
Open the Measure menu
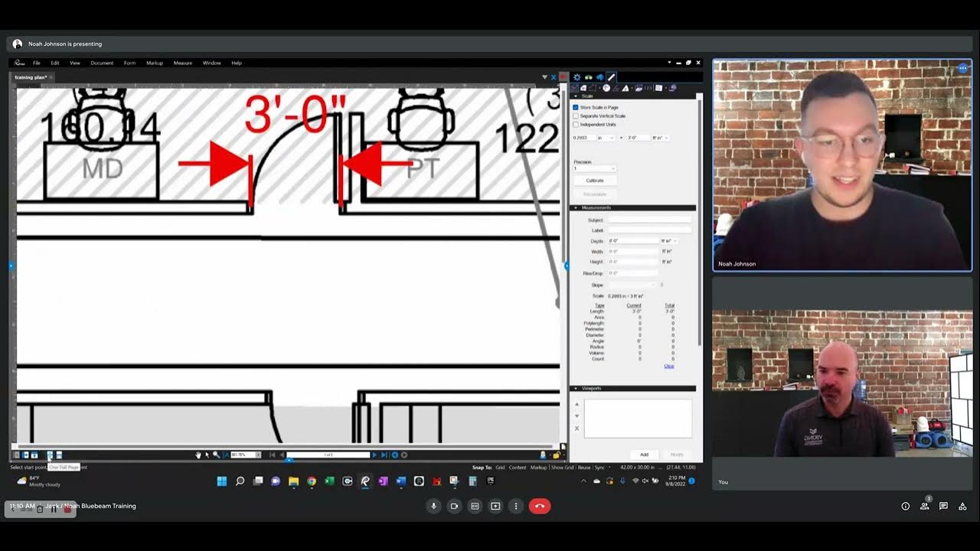[x=183, y=63]
